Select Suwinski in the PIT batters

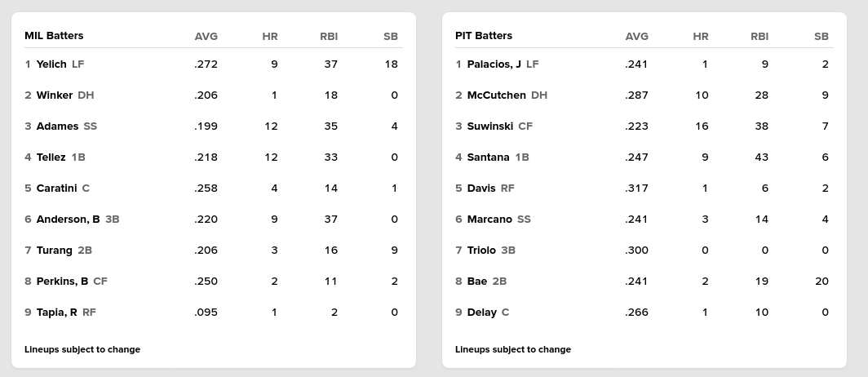click(489, 126)
